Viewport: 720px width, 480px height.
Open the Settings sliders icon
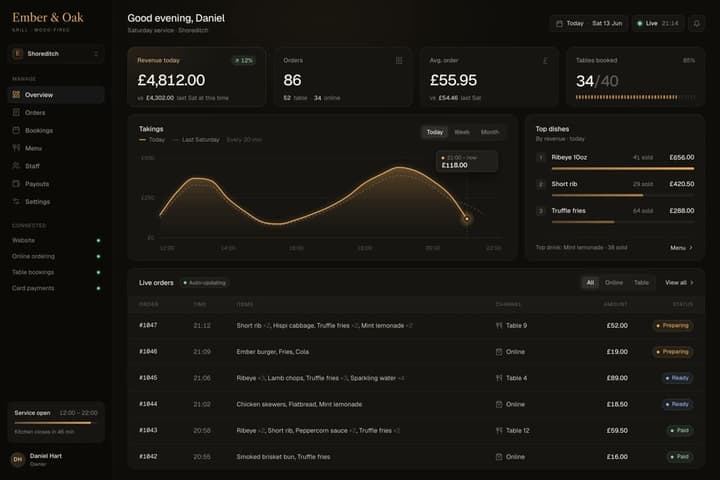click(x=16, y=202)
